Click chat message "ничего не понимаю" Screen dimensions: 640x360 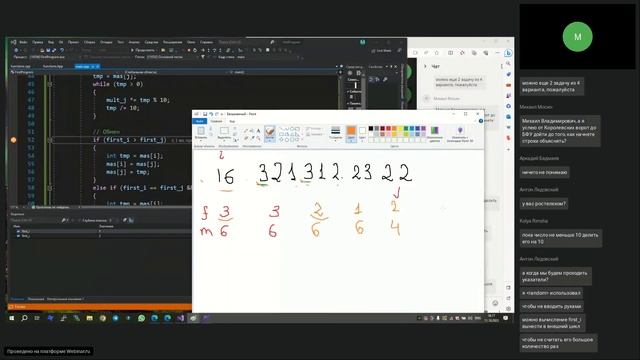coord(544,172)
